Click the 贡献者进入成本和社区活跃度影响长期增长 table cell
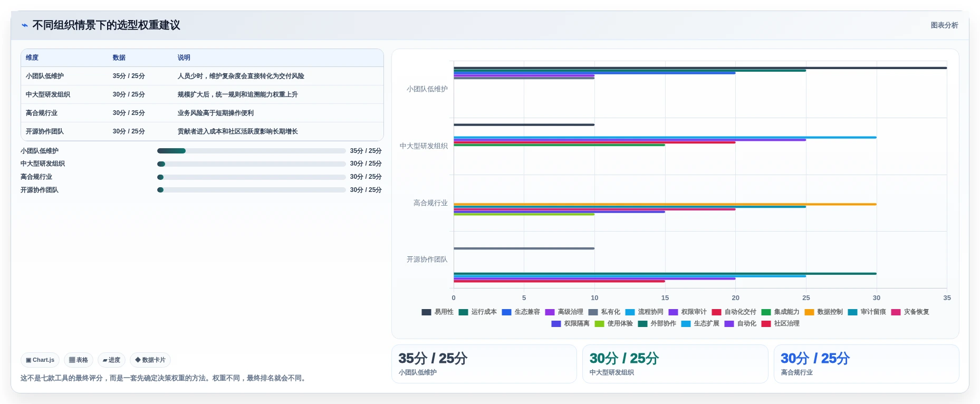980x404 pixels. (278, 131)
